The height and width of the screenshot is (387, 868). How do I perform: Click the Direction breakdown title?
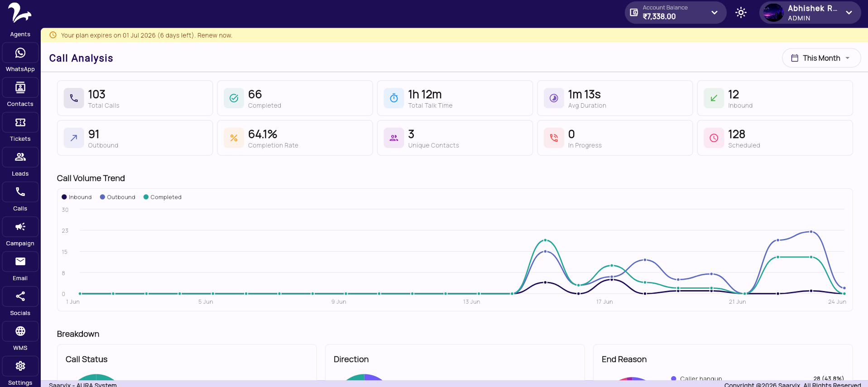tap(351, 359)
